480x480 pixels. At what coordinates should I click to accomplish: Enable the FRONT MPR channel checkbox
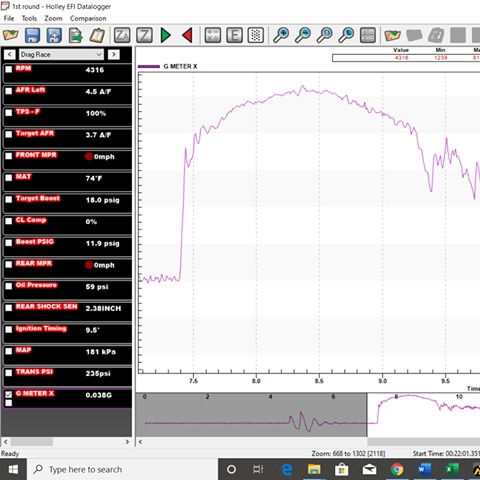point(9,156)
